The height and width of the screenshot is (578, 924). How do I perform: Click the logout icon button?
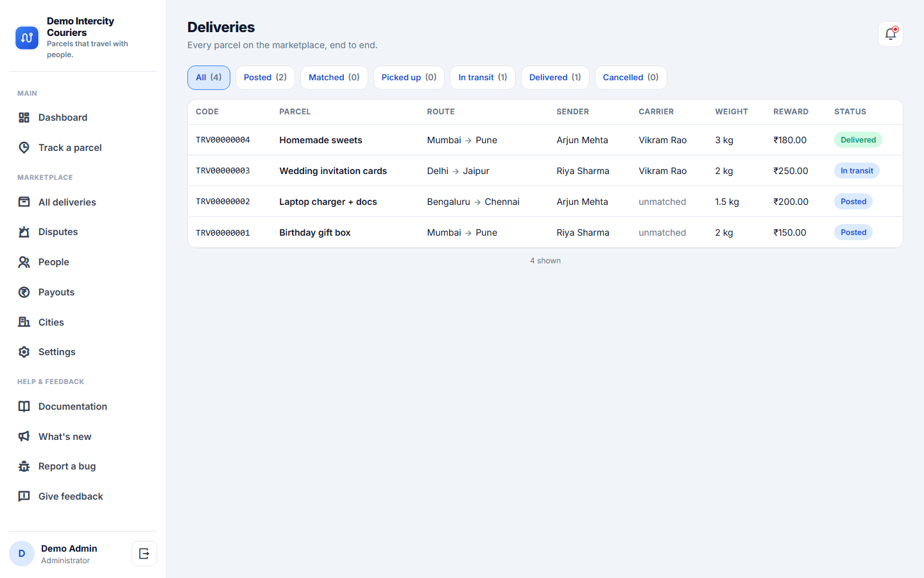144,554
